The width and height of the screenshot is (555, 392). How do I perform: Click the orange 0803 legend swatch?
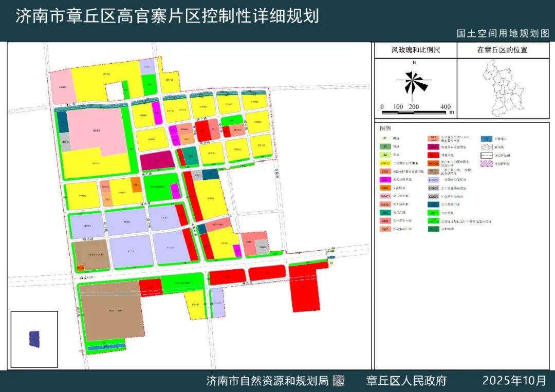(x=385, y=188)
